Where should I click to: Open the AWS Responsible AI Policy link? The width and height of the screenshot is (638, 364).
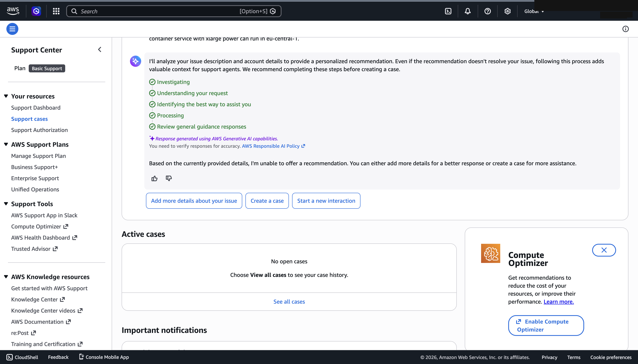tap(273, 146)
